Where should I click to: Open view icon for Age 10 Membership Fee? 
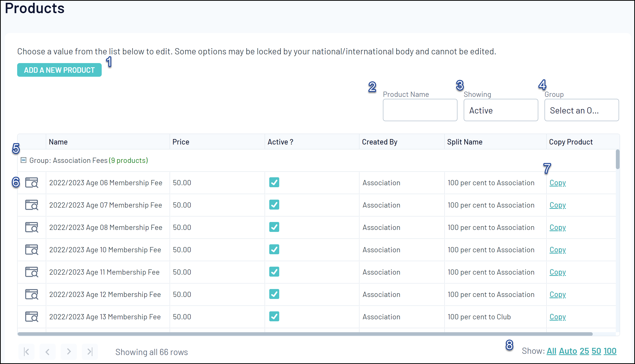[32, 250]
